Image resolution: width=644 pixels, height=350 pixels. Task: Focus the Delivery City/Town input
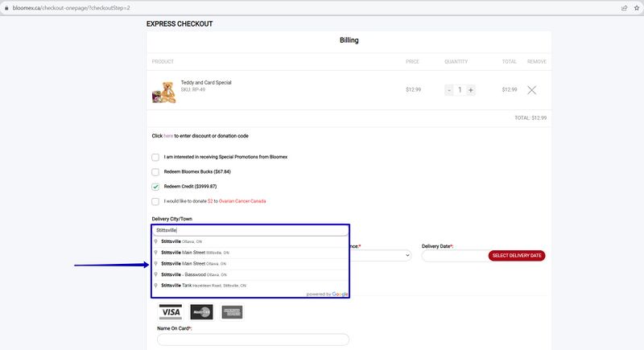pos(250,230)
